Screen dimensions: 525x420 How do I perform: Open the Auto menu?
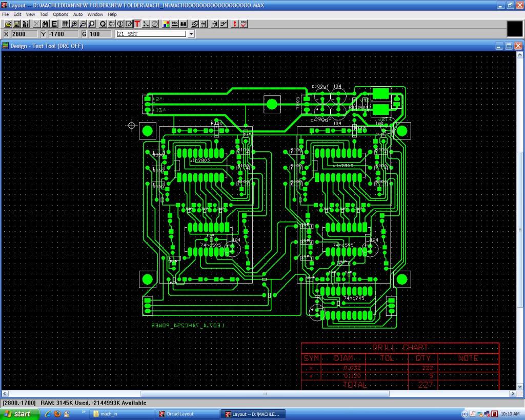click(78, 14)
